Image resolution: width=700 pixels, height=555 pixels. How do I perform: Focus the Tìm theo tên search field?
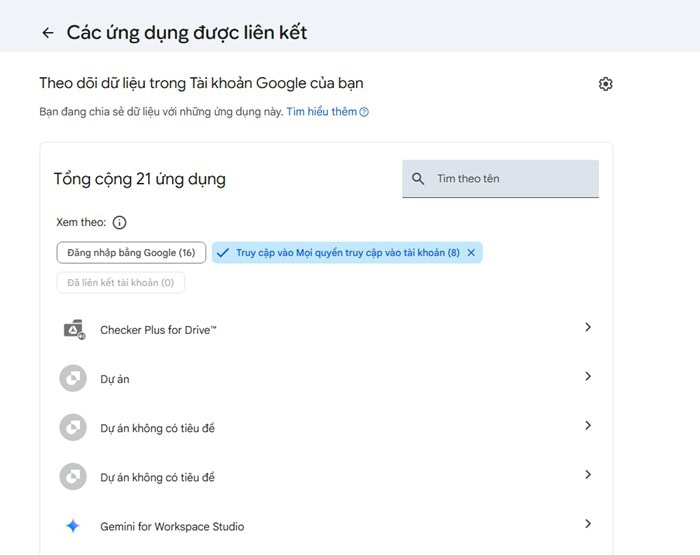(500, 179)
